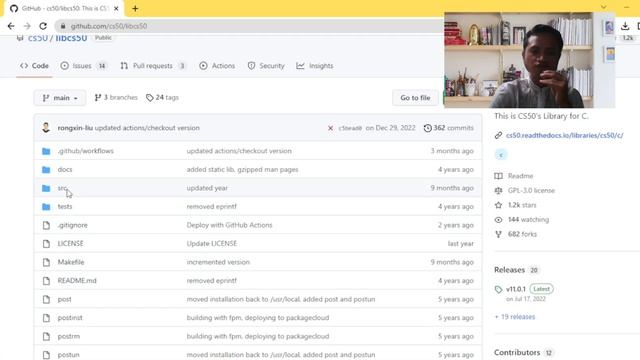View the 362 commits history

449,128
